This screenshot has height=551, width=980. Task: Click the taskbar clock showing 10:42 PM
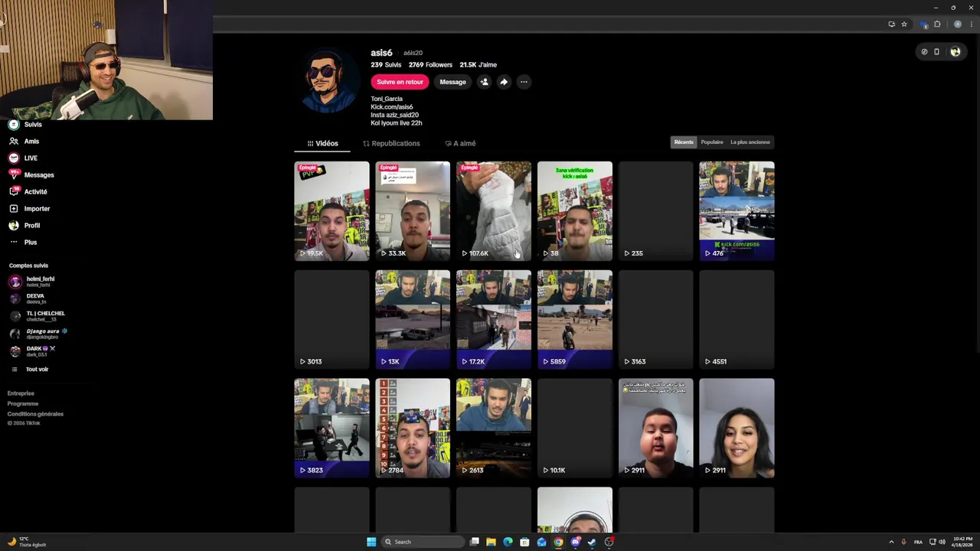(x=962, y=542)
